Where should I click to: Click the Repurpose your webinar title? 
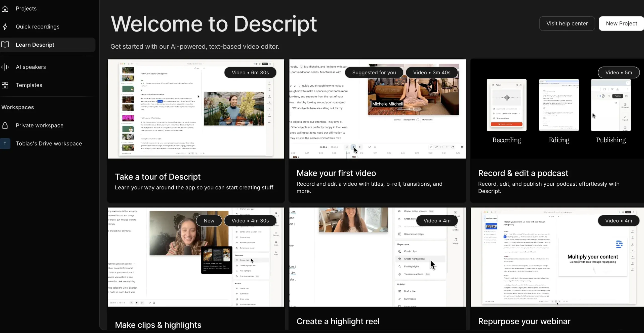pos(524,321)
